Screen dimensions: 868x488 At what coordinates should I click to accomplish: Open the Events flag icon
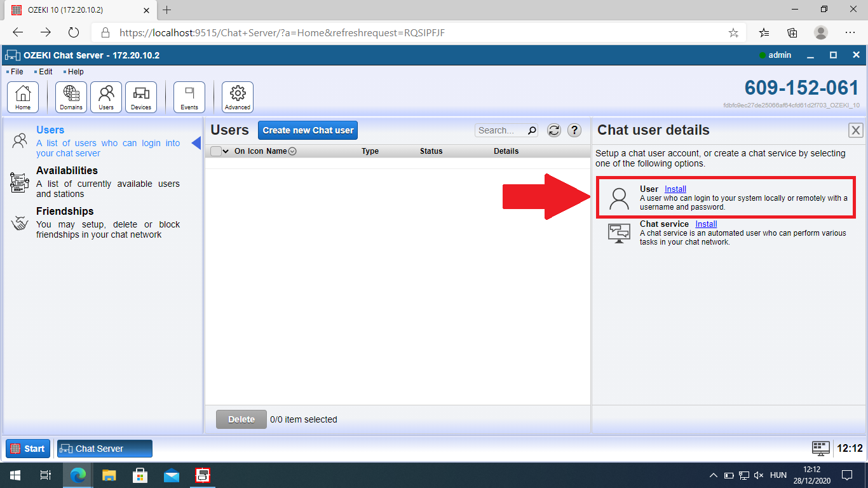(189, 97)
